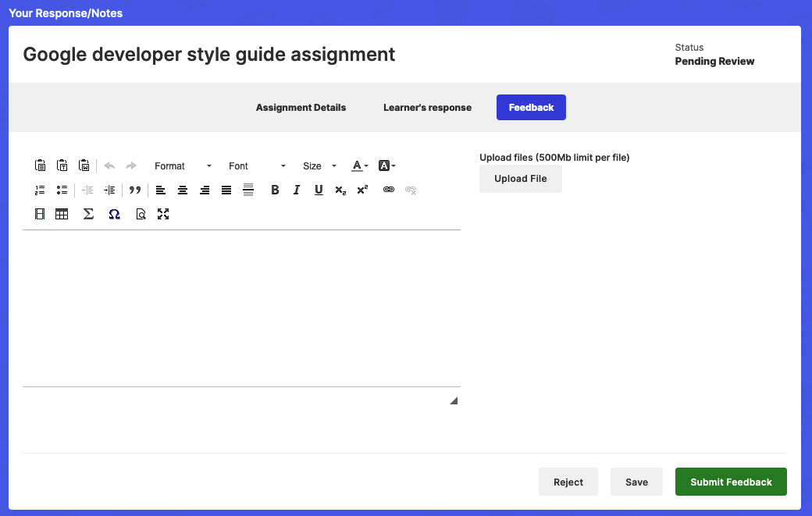This screenshot has width=812, height=516.
Task: Save the feedback draft
Action: coord(636,482)
